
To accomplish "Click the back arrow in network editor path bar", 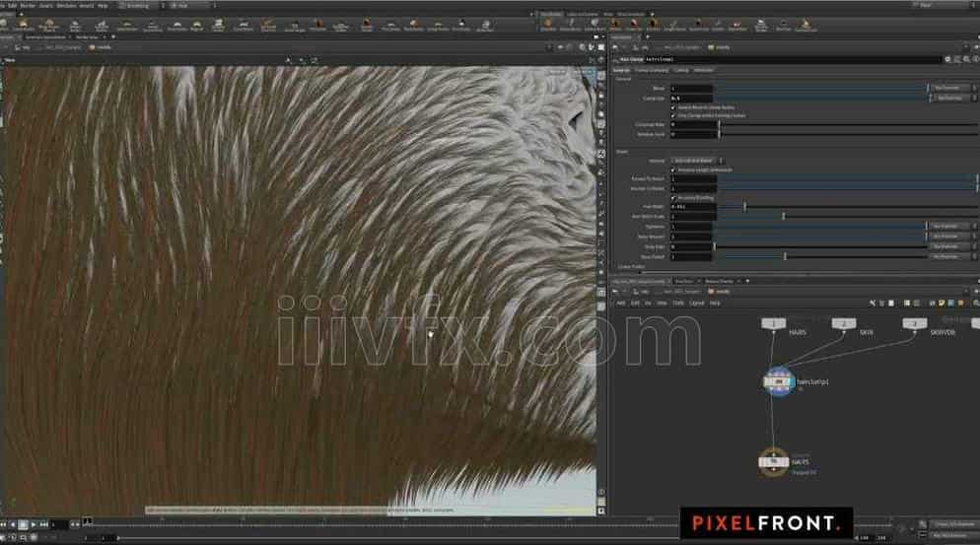I will (x=615, y=292).
